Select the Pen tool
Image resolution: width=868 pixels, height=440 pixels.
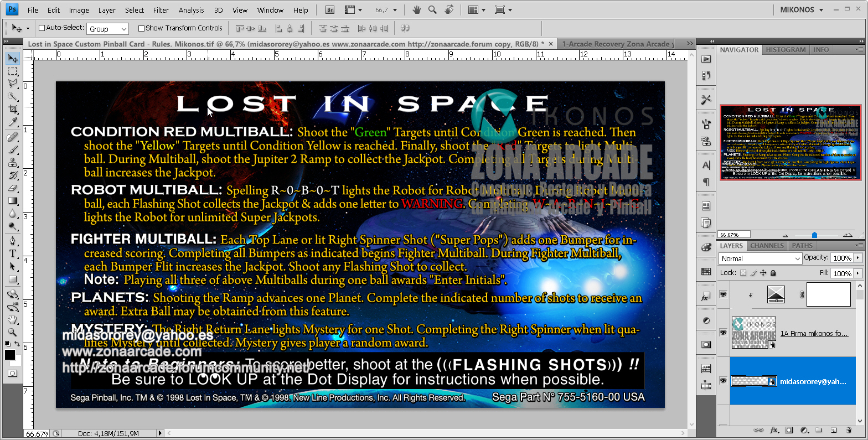[x=12, y=241]
